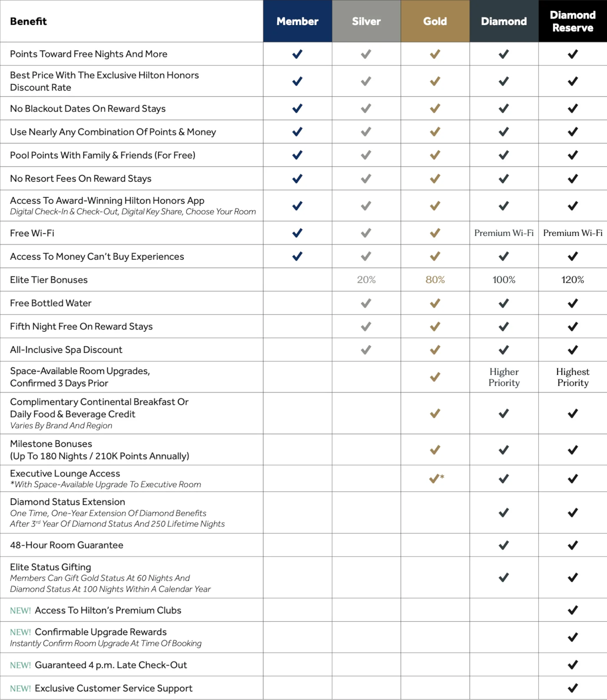
Task: Click Diamond Reserve checkmark for Confirmable Upgrade Rewards
Action: coord(573,637)
